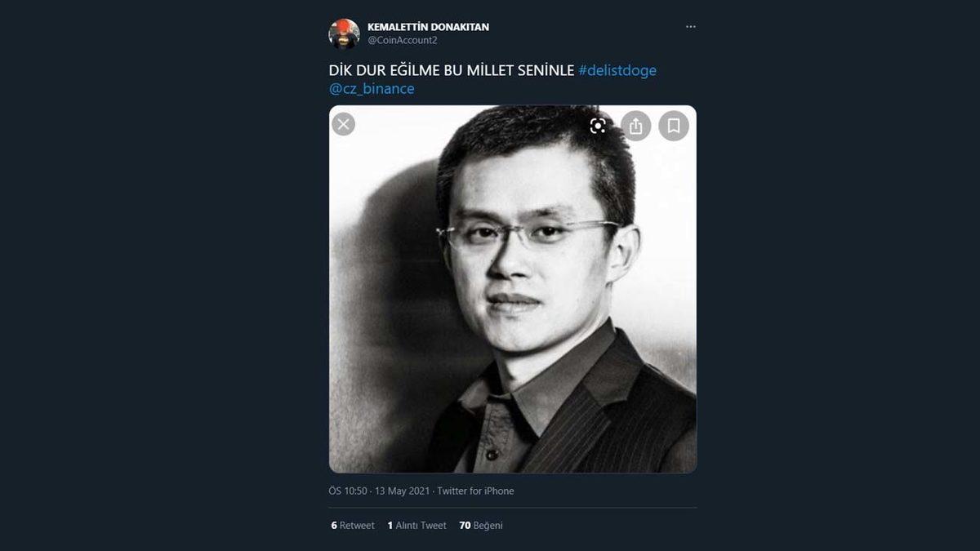This screenshot has width=980, height=551.
Task: Open the @cz_binance mention
Action: (372, 88)
